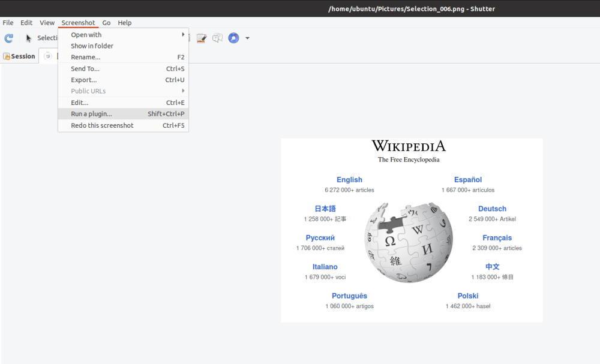Choose Export... menu entry
The width and height of the screenshot is (600, 364).
[x=123, y=80]
